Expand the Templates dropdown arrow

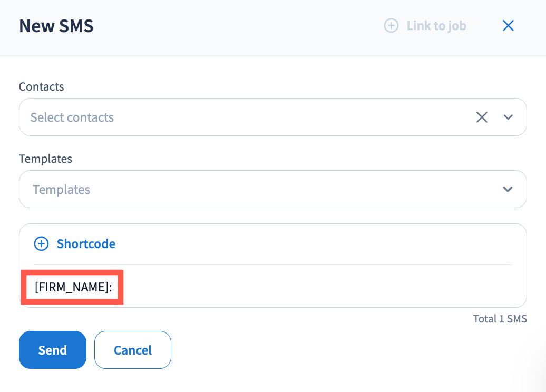[508, 189]
